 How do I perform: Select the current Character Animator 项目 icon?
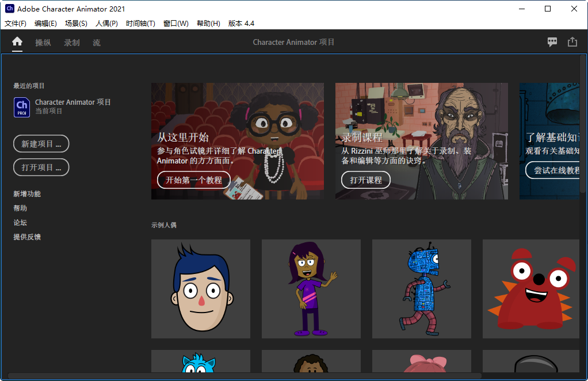[x=21, y=106]
